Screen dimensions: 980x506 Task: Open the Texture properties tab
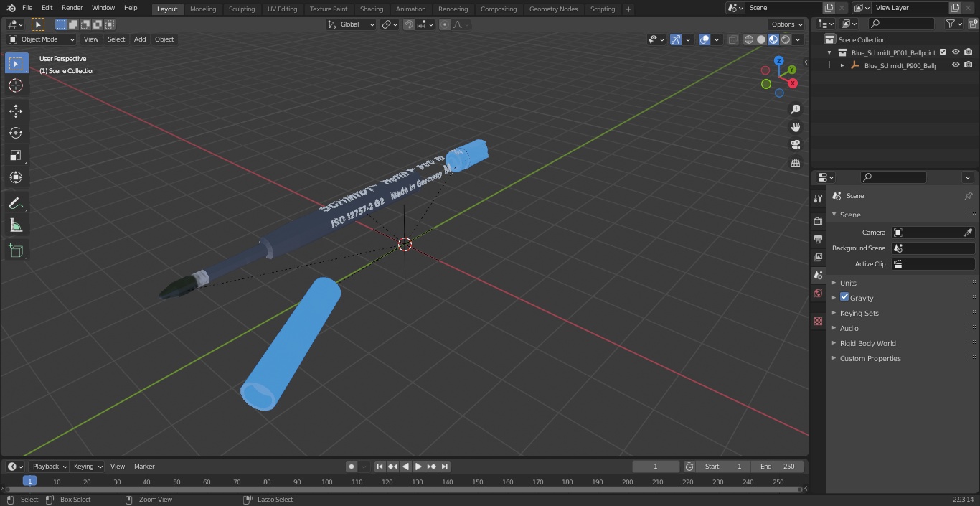818,321
